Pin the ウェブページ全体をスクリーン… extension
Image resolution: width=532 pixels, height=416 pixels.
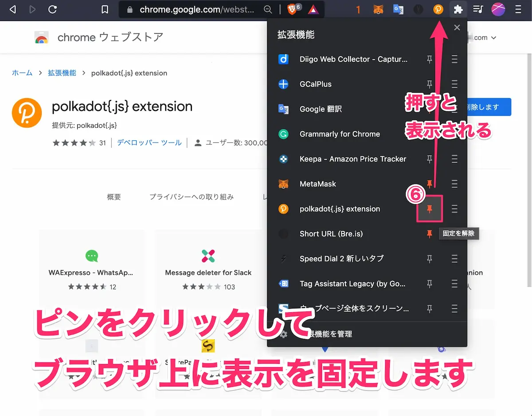coord(429,309)
